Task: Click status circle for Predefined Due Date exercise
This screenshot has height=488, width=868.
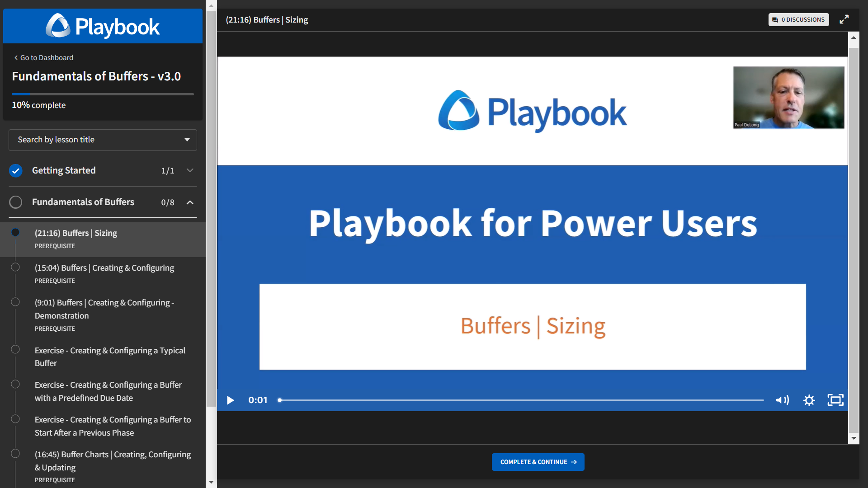Action: coord(15,384)
